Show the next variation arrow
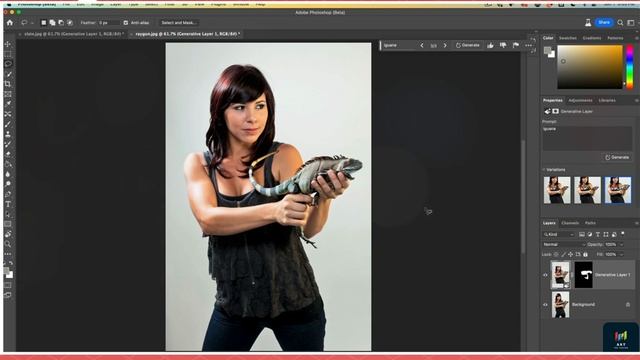640x360 pixels. pos(445,45)
